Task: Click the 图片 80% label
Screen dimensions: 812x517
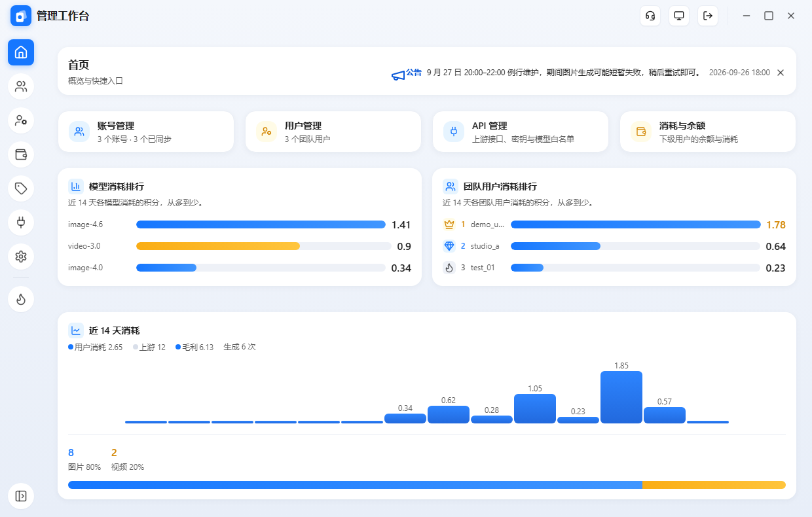Action: point(84,467)
